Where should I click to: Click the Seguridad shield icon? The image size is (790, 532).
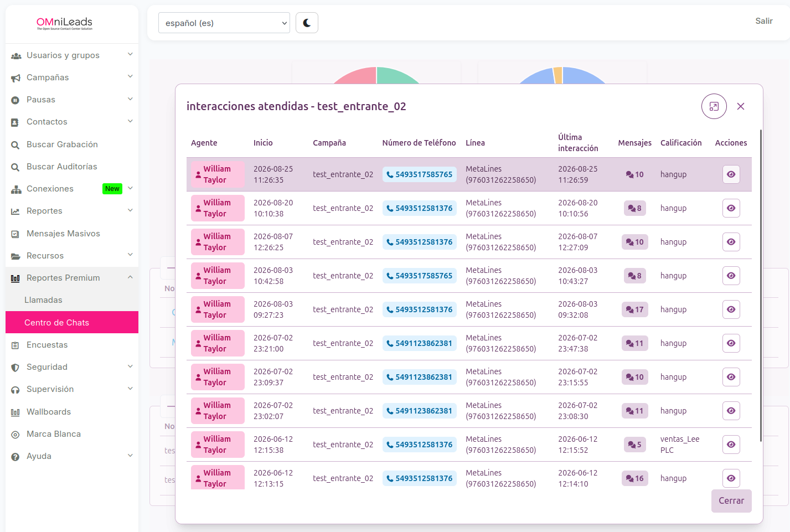[16, 368]
